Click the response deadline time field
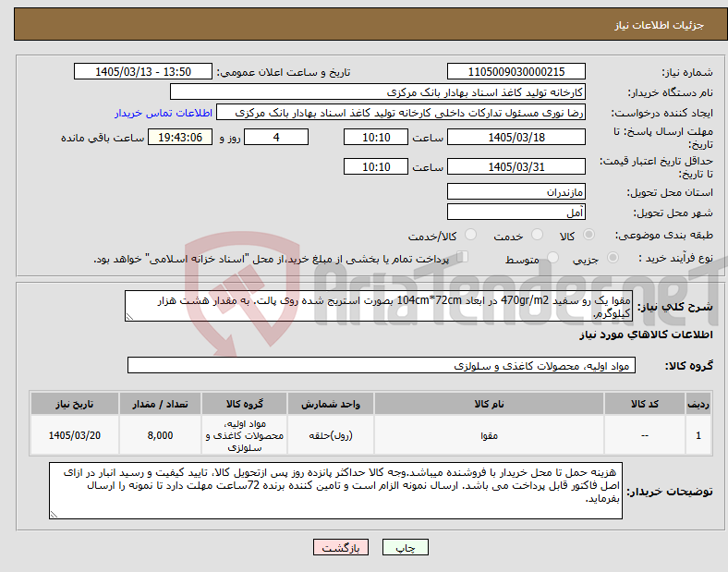 376,138
